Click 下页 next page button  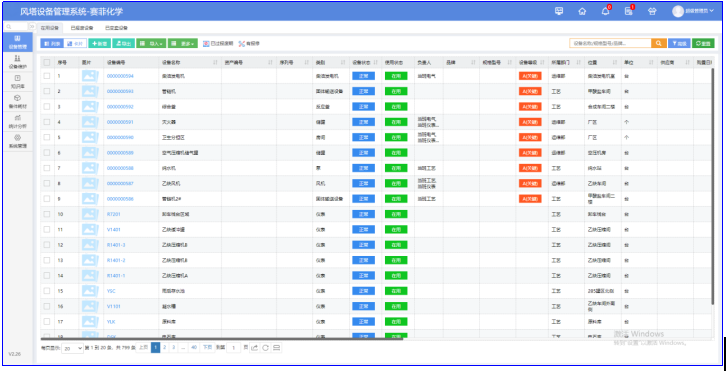pyautogui.click(x=207, y=347)
